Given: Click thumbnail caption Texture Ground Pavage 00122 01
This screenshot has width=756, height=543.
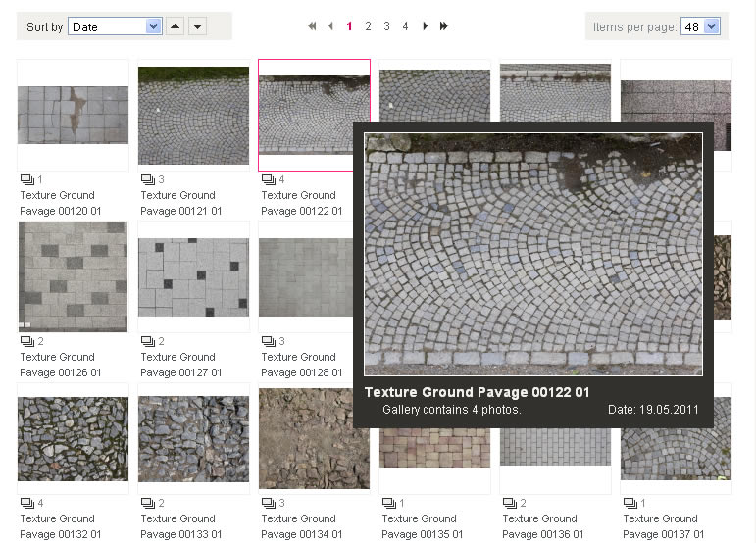Looking at the screenshot, I should [x=301, y=203].
